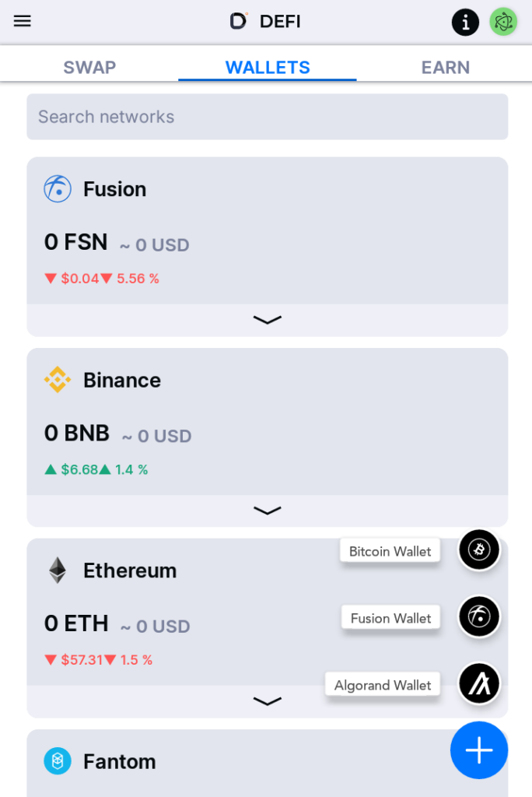
Task: Click the Algorand Wallet label
Action: (x=383, y=685)
